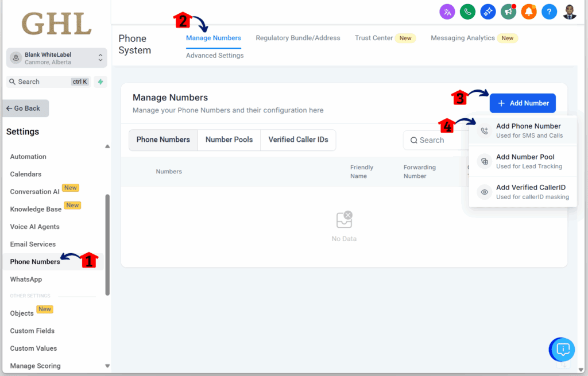Click the sidebar scroll down arrow
588x376 pixels.
[107, 366]
